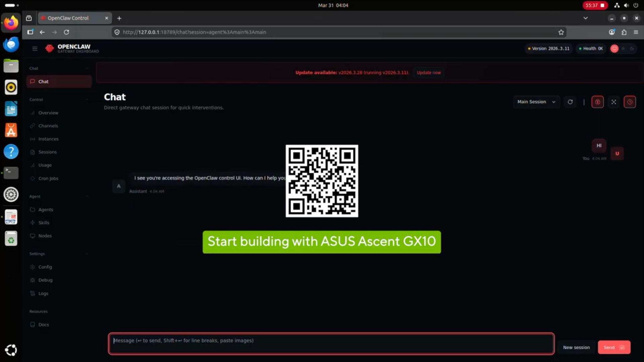Image resolution: width=644 pixels, height=362 pixels.
Task: Collapse the Agent section in the sidebar
Action: tap(87, 196)
